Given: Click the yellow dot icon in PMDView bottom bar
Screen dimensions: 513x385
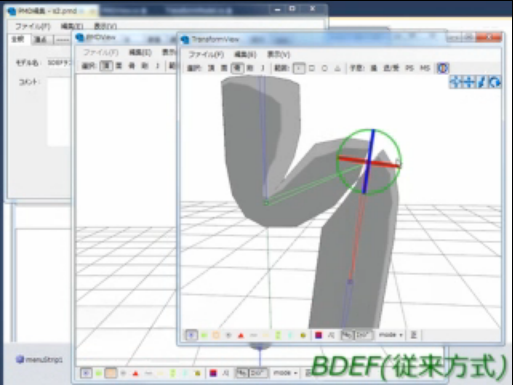Looking at the screenshot, I should 197,373.
